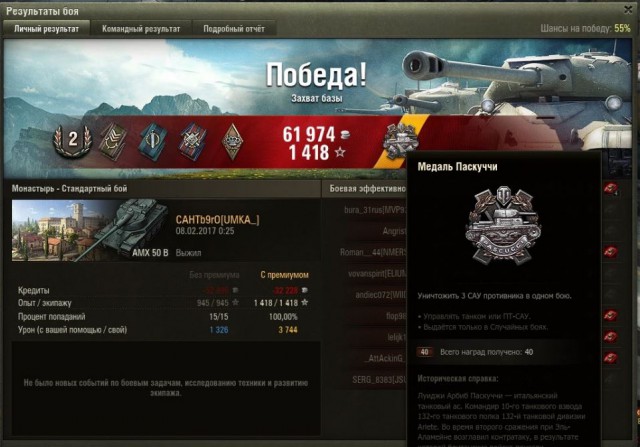This screenshot has height=447, width=640.
Task: Click the Pascucci medal icon in banner
Action: (x=400, y=140)
